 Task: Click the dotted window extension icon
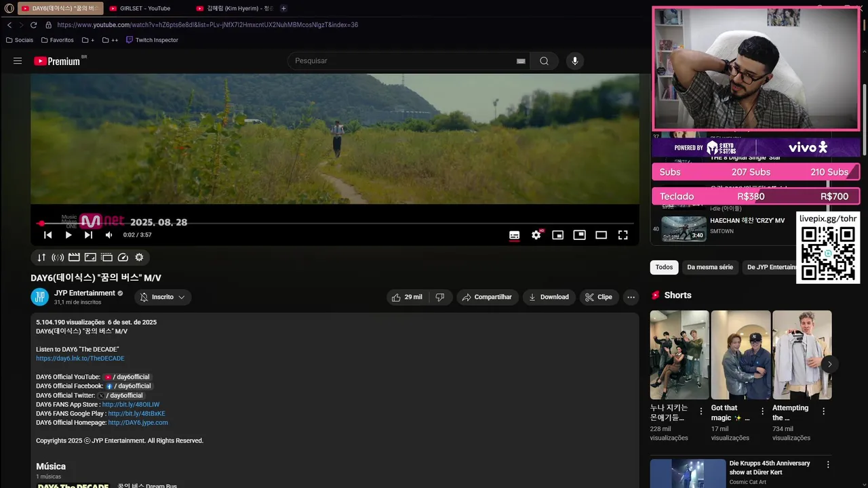click(106, 258)
